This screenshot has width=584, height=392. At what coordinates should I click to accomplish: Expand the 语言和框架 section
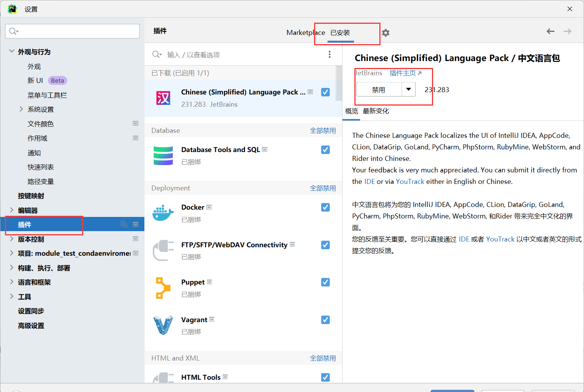click(x=12, y=282)
